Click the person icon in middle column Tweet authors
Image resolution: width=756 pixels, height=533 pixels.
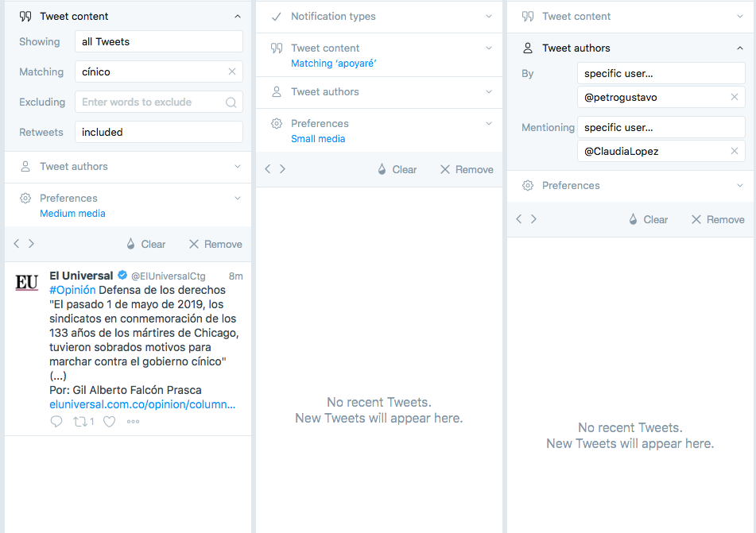pos(277,92)
